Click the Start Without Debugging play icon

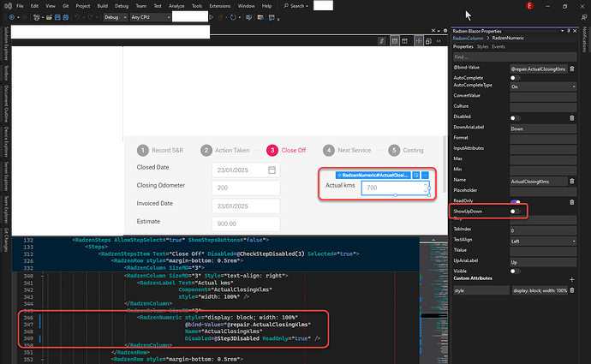211,17
